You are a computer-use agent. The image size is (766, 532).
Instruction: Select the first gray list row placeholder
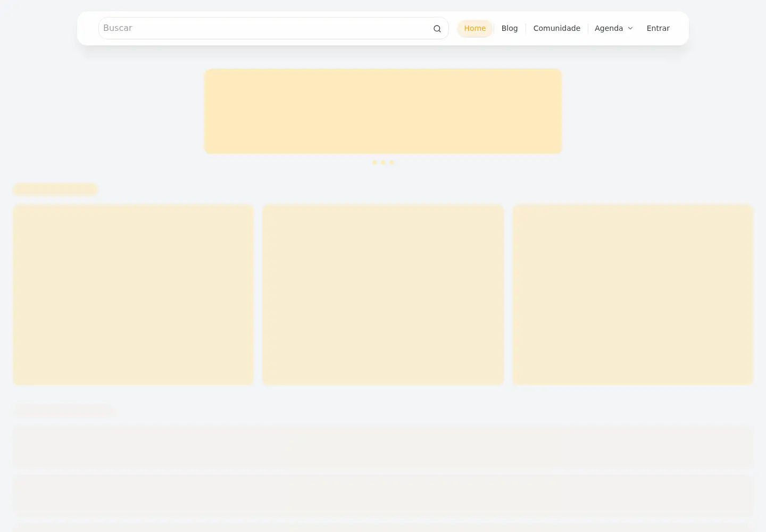pyautogui.click(x=383, y=447)
